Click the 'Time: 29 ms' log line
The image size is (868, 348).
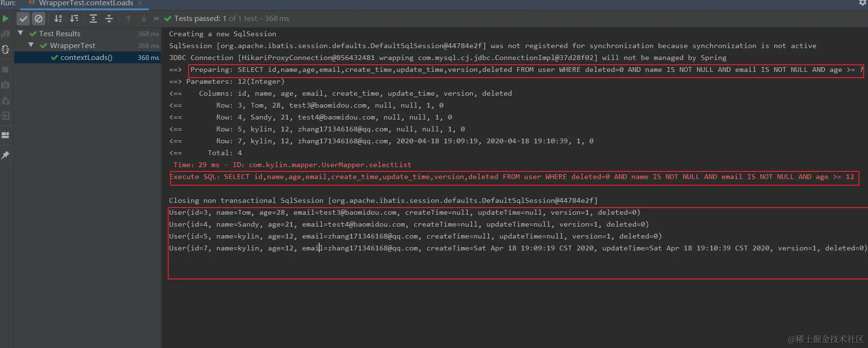coord(292,165)
